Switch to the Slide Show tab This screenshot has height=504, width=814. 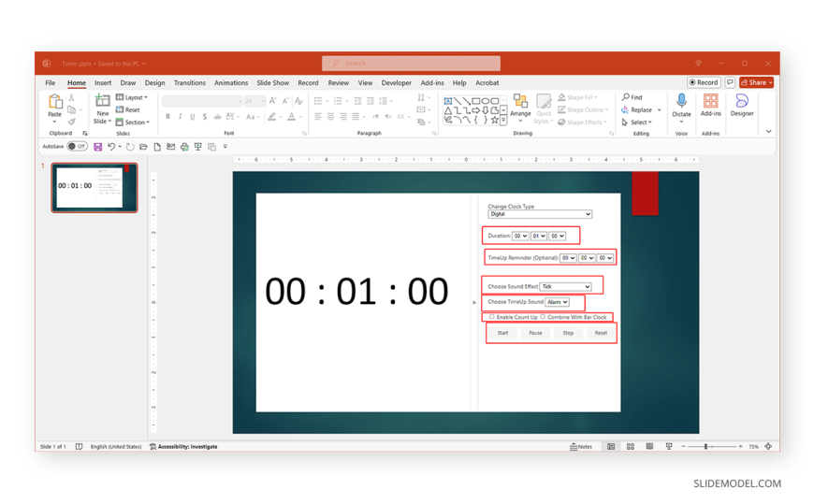click(272, 83)
